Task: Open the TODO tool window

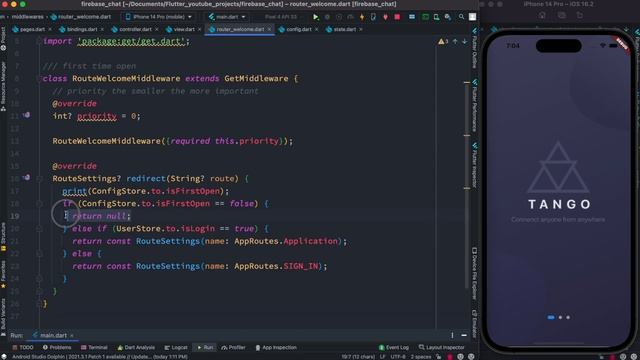Action: tap(23, 347)
